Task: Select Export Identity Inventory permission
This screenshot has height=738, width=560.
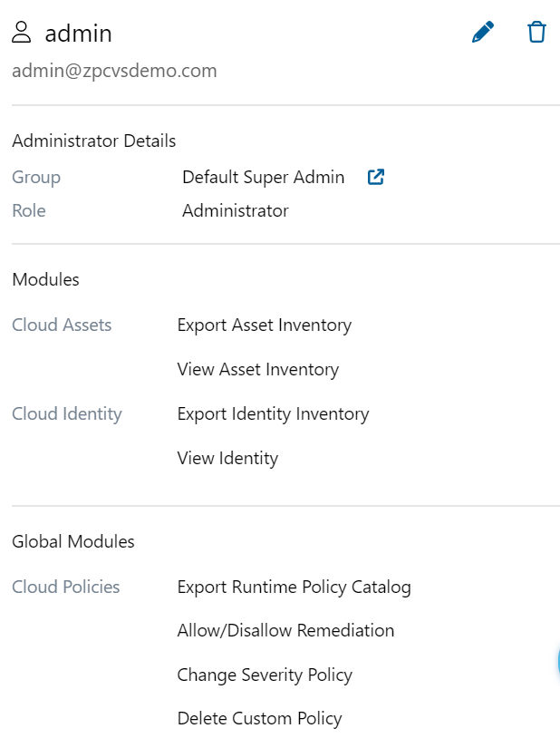Action: coord(273,413)
